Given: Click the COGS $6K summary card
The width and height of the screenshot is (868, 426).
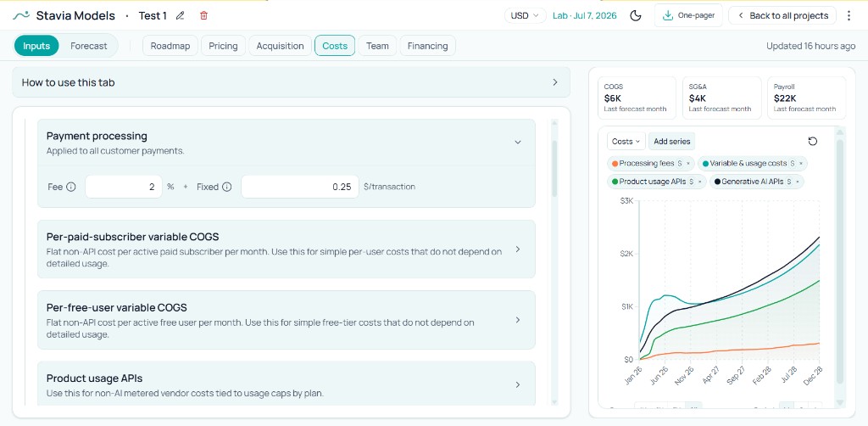Looking at the screenshot, I should (637, 98).
